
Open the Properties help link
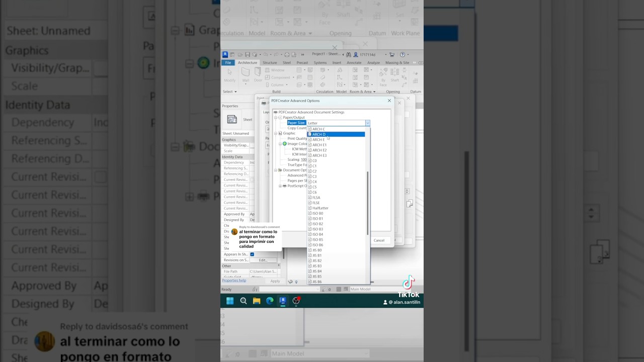click(234, 281)
